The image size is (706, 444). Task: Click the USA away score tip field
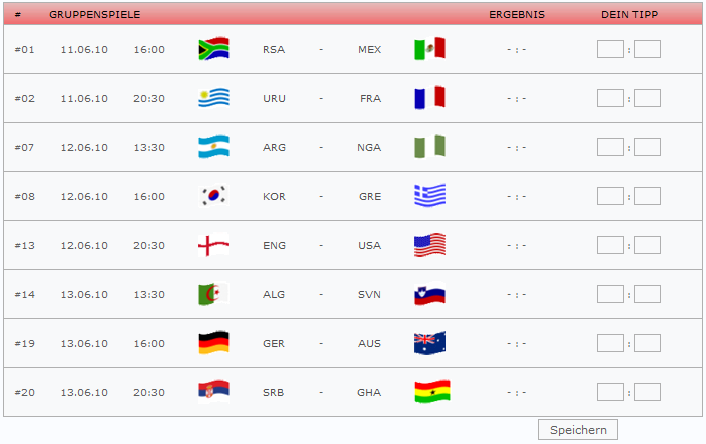647,245
